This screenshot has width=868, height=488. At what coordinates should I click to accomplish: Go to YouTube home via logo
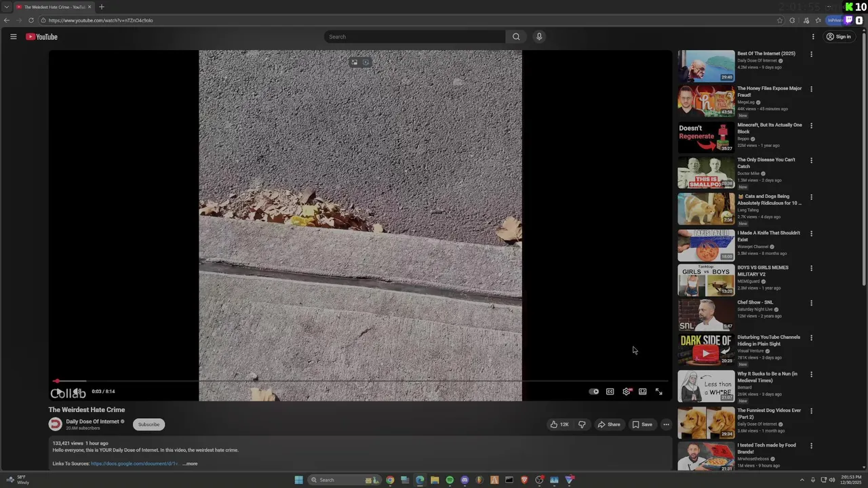point(42,37)
